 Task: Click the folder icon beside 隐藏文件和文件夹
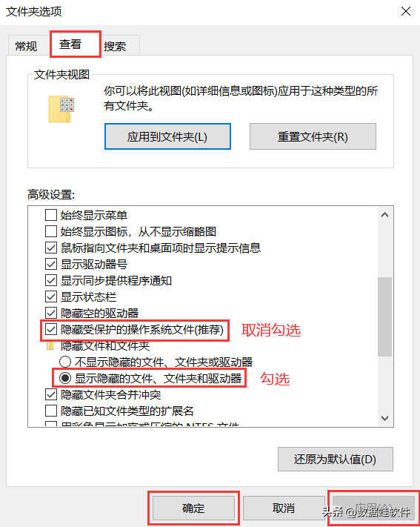pyautogui.click(x=50, y=346)
